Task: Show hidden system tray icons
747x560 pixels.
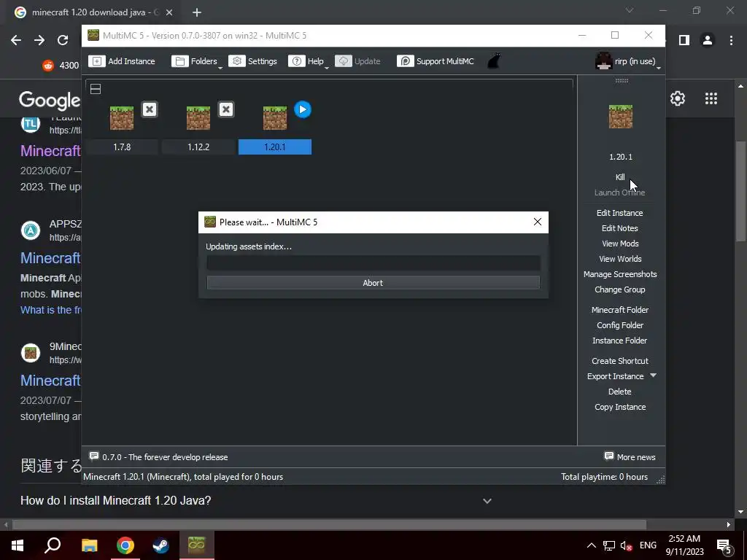Action: click(591, 545)
